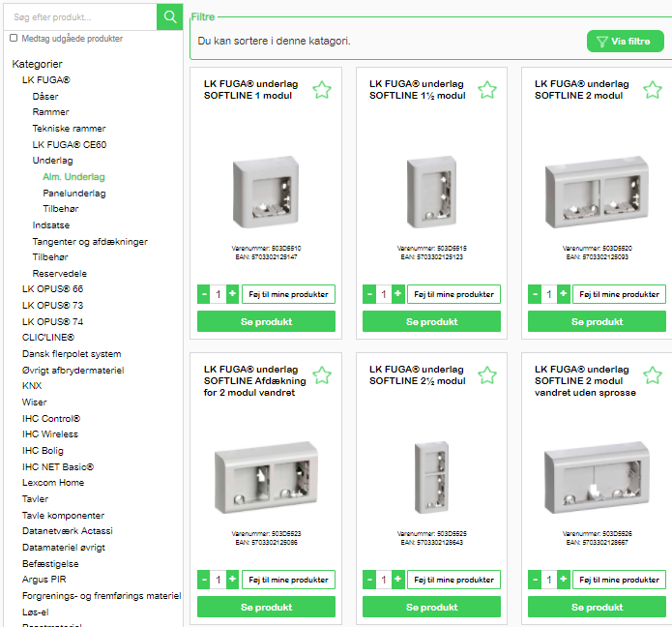Add SOFTLINE Afdækning via Føj til mine produkter
The width and height of the screenshot is (672, 627).
[x=288, y=580]
